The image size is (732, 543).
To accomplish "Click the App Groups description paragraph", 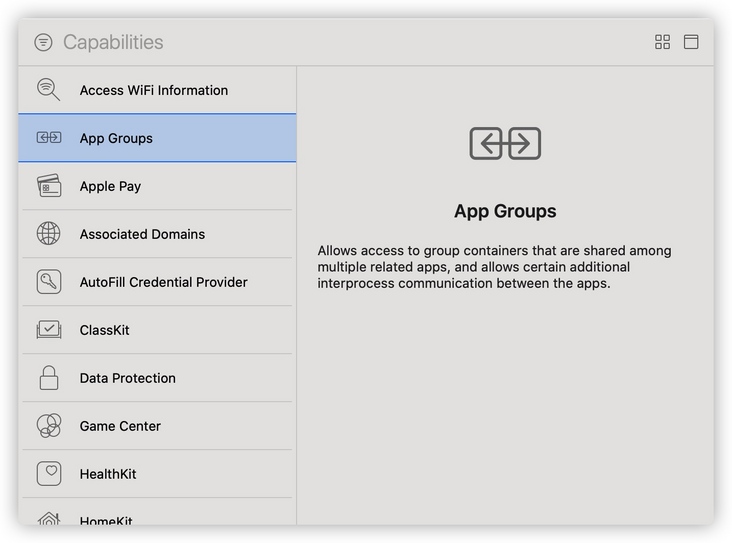I will point(494,267).
